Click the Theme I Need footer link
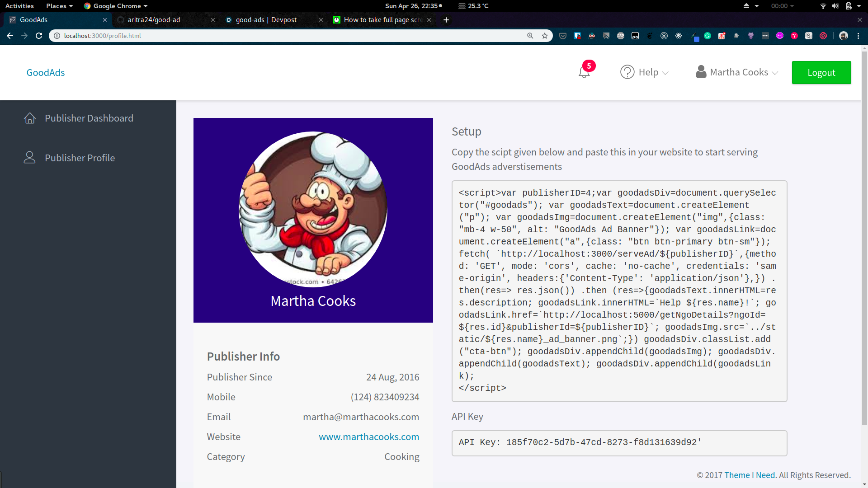Screen dimensions: 868x488 point(750,475)
